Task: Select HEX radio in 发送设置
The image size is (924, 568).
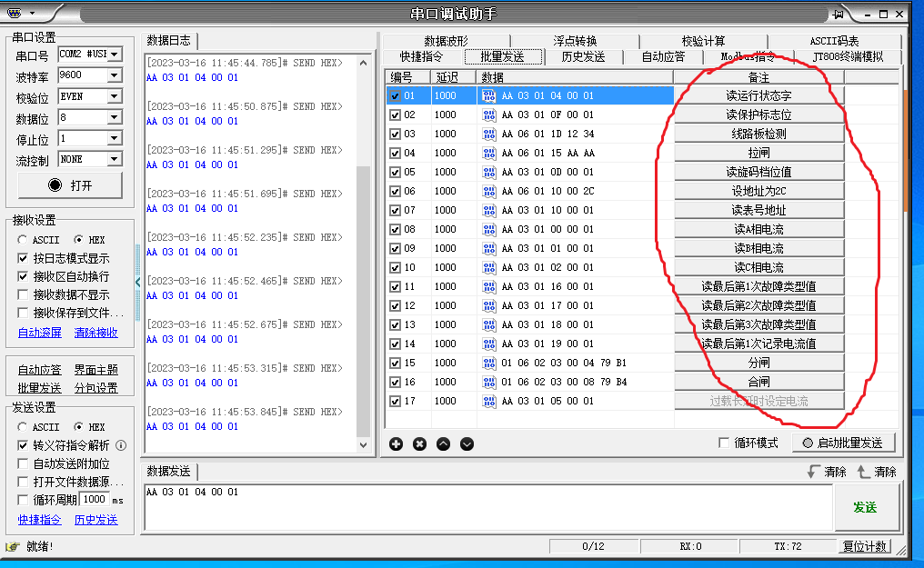Action: [78, 427]
